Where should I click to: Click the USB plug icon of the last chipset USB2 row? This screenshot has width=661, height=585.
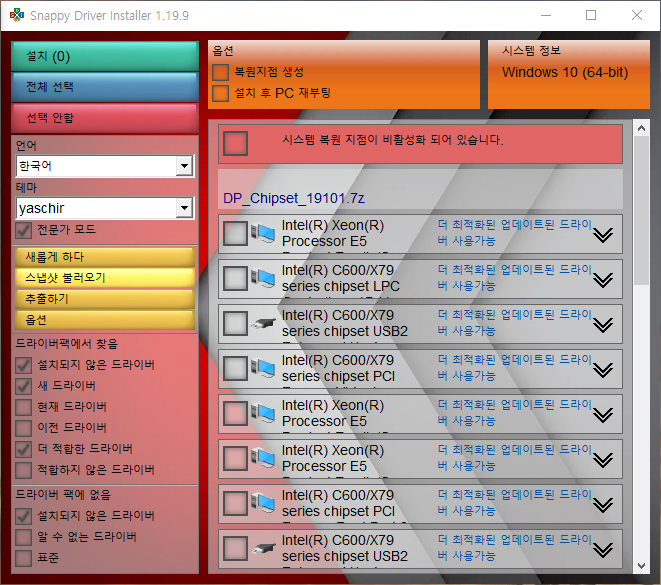click(x=263, y=548)
